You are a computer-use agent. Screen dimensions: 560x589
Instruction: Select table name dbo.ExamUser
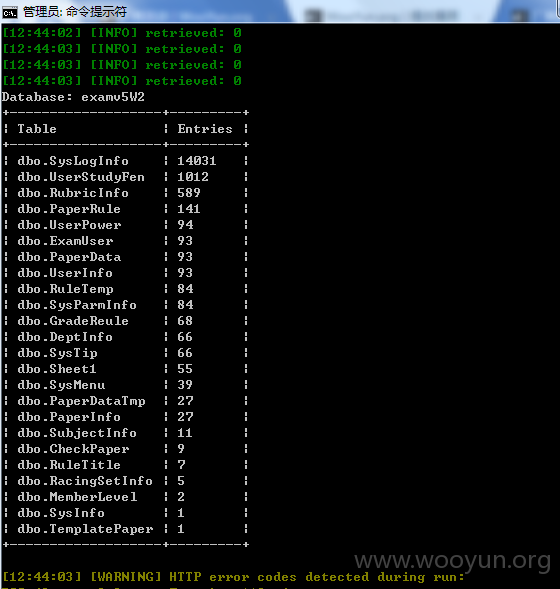tap(65, 241)
